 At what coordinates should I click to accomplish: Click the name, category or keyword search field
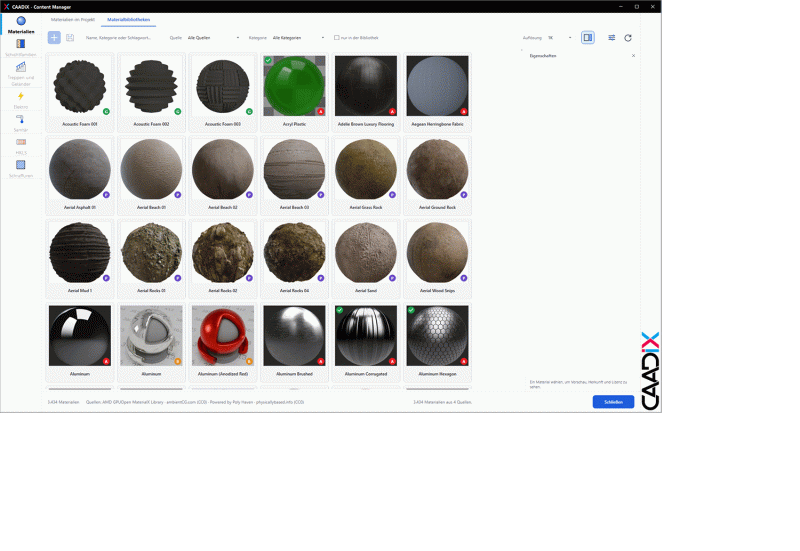[x=124, y=38]
